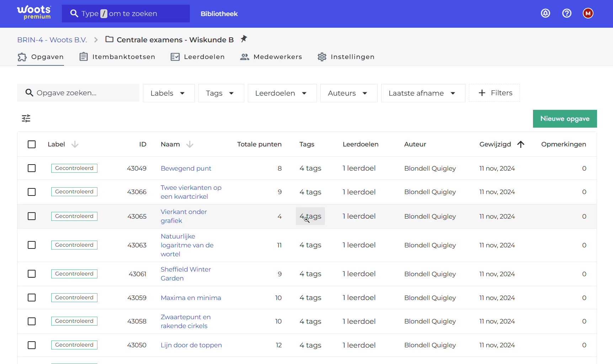Sort by Gewijzigd arrow icon

coord(521,144)
